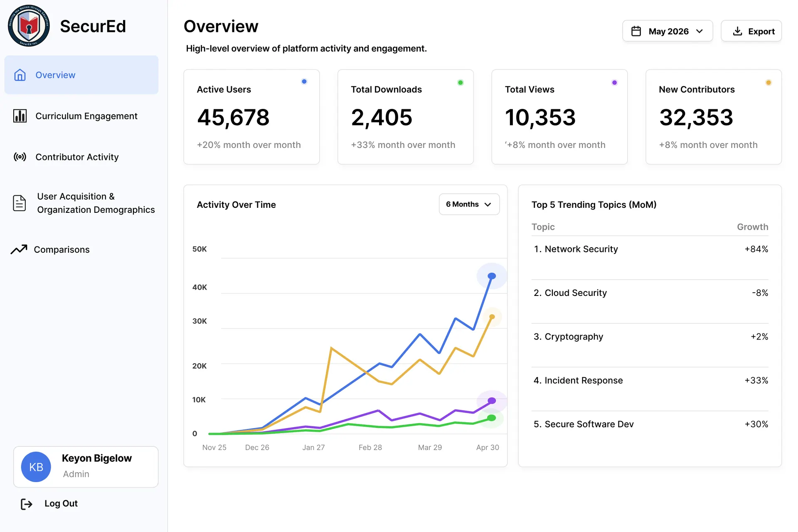Screen dimensions: 798x532
Task: Click the Curriculum Engagement bar chart icon
Action: (x=20, y=116)
